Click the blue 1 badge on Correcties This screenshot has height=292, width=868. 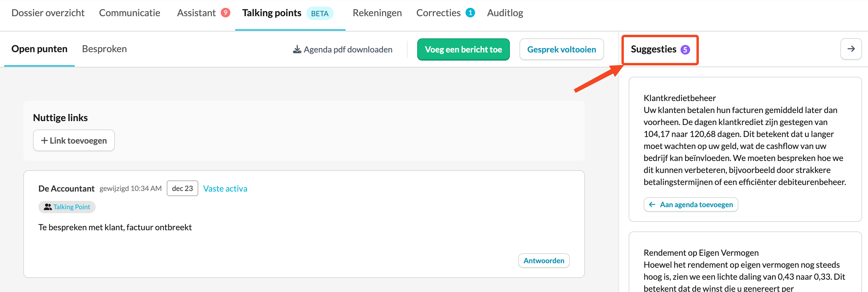point(470,13)
